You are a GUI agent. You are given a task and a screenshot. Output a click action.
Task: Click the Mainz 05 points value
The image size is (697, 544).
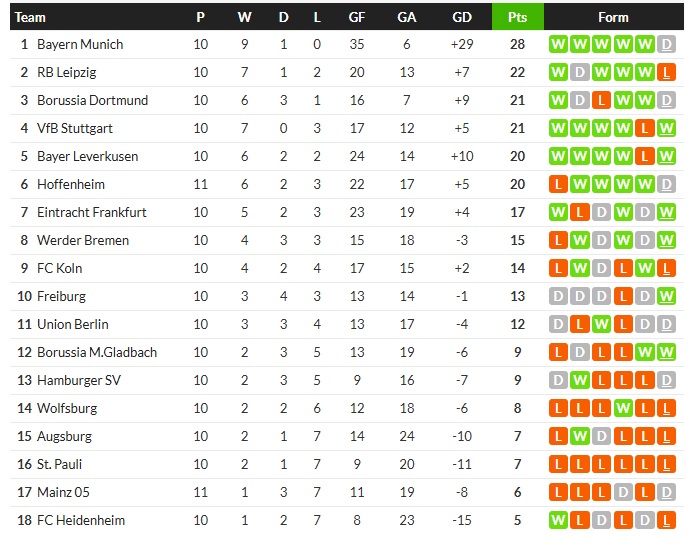pyautogui.click(x=517, y=492)
